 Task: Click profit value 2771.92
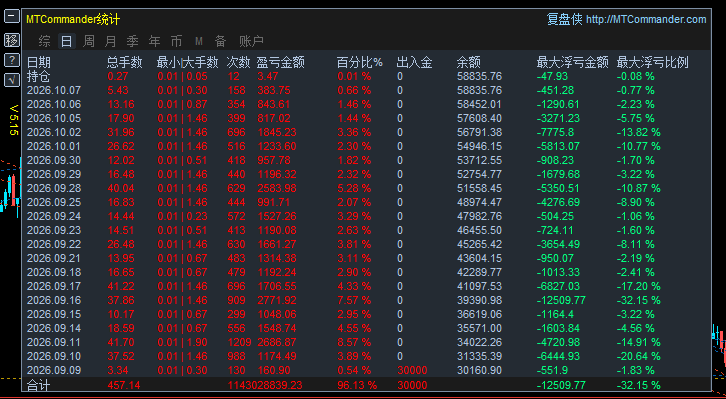276,300
